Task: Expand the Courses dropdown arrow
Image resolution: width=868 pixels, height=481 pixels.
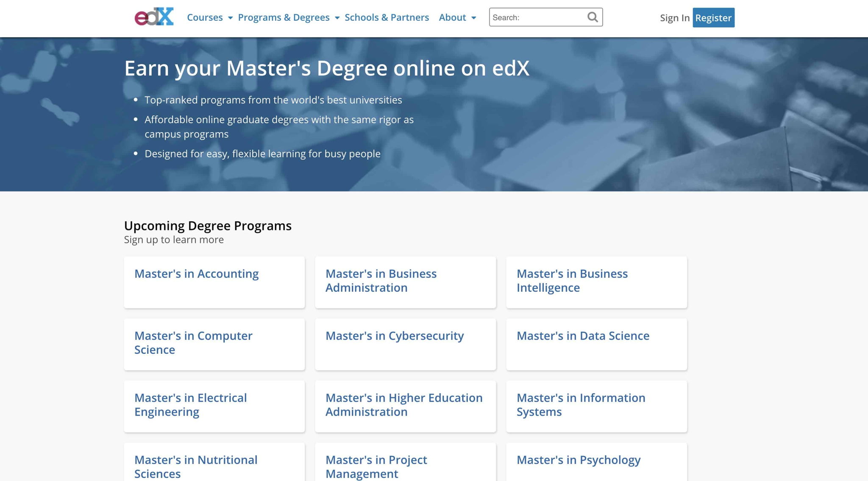Action: (230, 18)
